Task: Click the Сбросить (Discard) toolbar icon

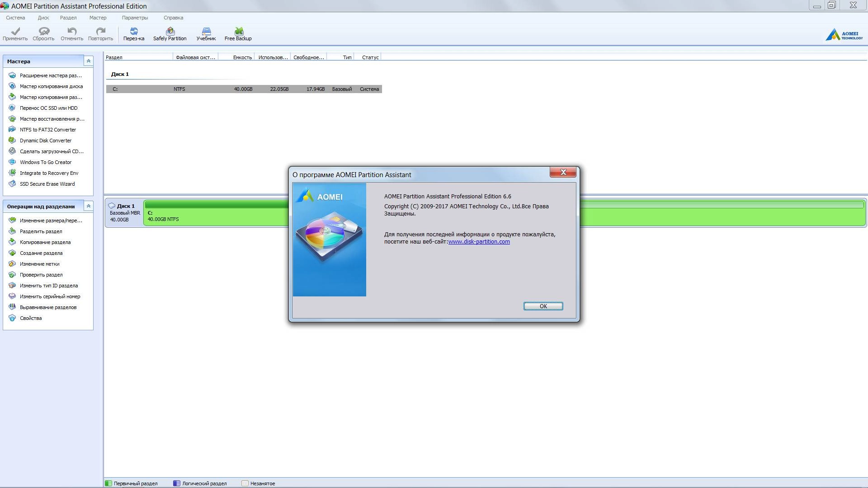Action: point(44,31)
